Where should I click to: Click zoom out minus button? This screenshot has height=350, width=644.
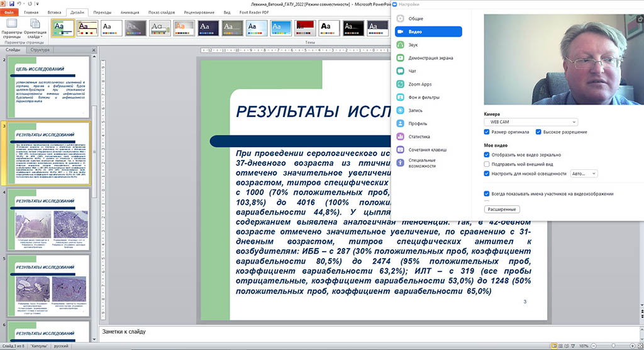[x=594, y=346]
